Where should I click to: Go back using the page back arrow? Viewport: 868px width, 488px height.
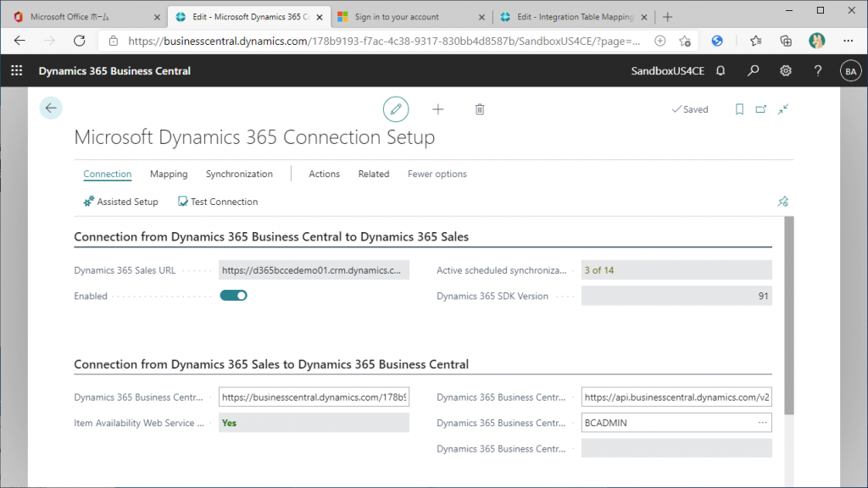click(x=51, y=108)
